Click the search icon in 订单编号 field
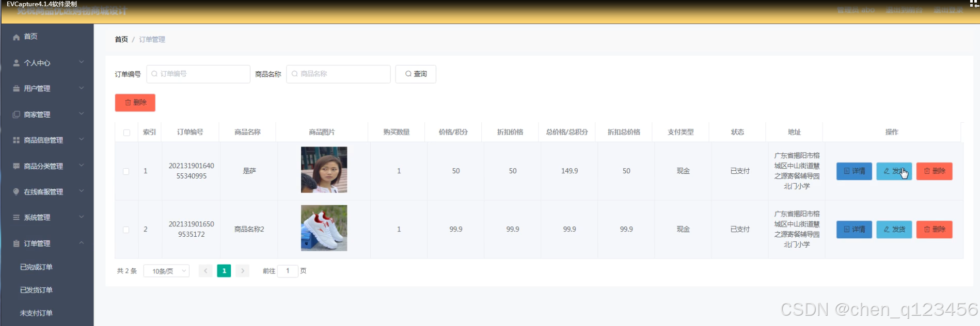980x326 pixels. pos(154,74)
